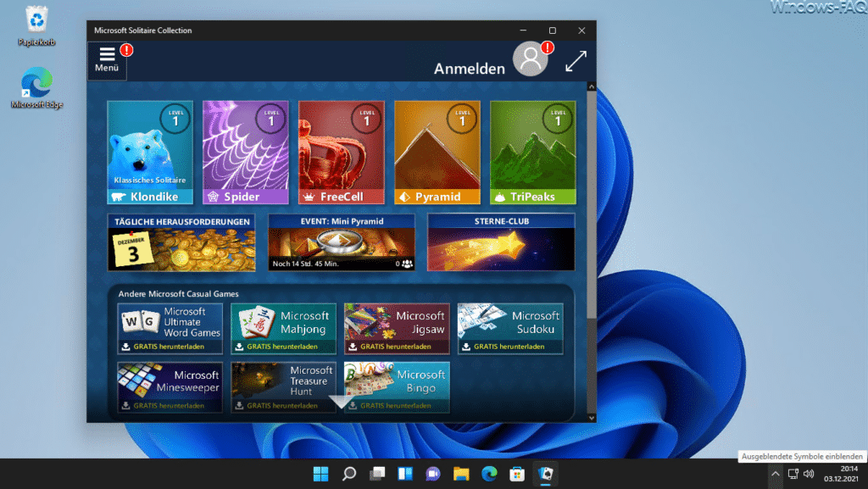Start the Klondike solitaire game
868x489 pixels.
pyautogui.click(x=150, y=153)
